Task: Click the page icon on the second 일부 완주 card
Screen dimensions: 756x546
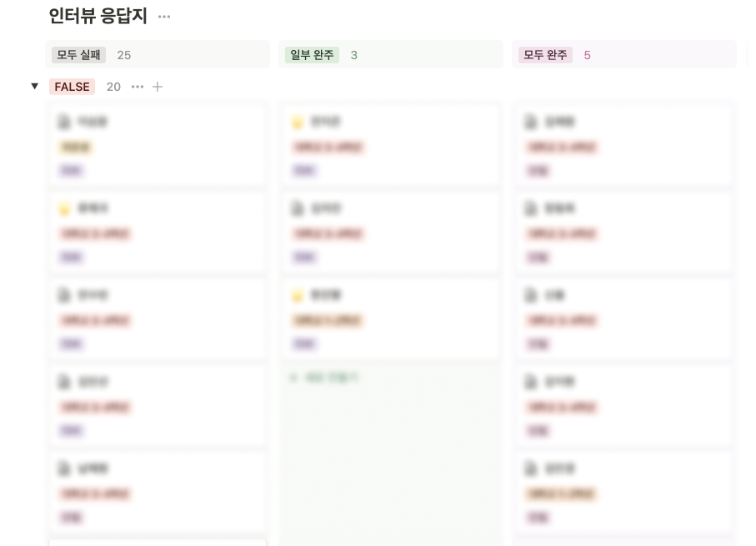Action: (x=298, y=208)
